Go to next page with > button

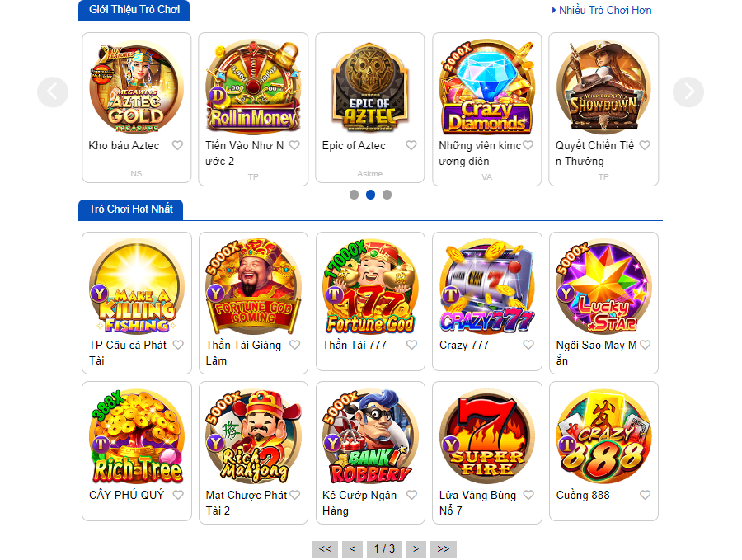pos(416,549)
